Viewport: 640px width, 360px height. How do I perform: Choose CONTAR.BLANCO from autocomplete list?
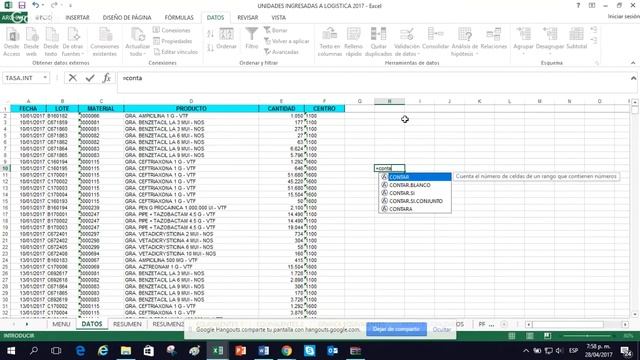coord(415,185)
